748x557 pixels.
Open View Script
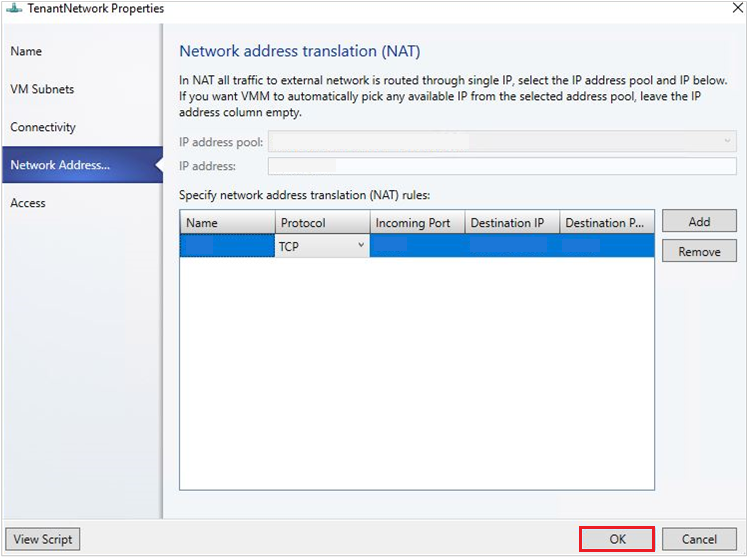click(x=42, y=539)
